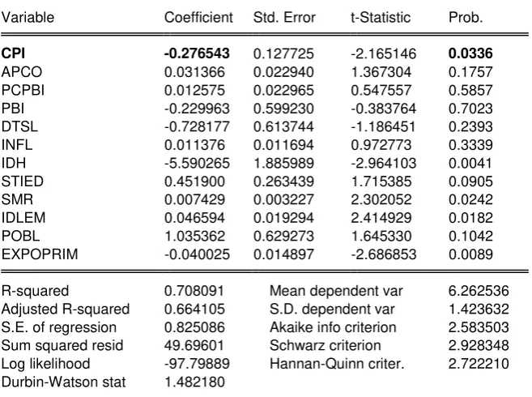Select the SMR t-Statistic 2.302052
Image resolution: width=532 pixels, height=397 pixels.
pos(381,199)
